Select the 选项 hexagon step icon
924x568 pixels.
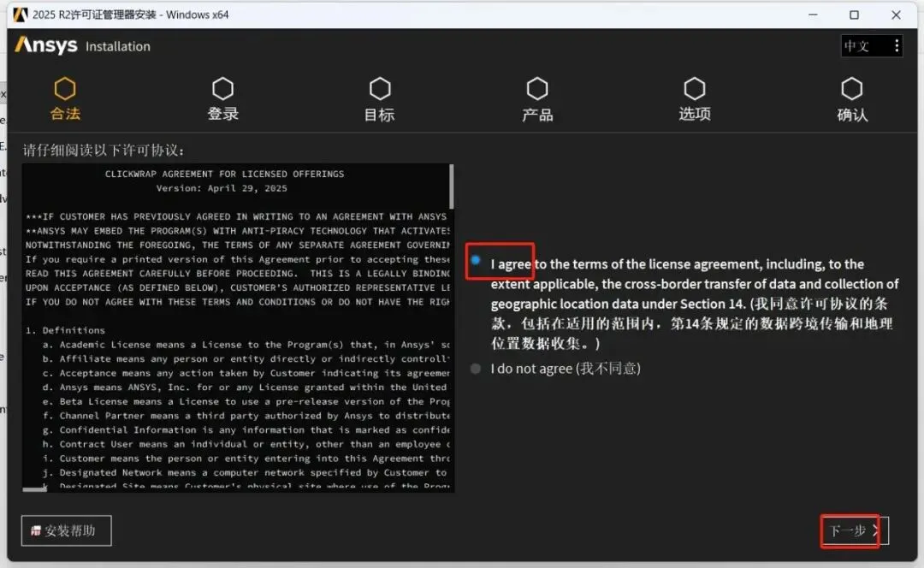coord(695,89)
